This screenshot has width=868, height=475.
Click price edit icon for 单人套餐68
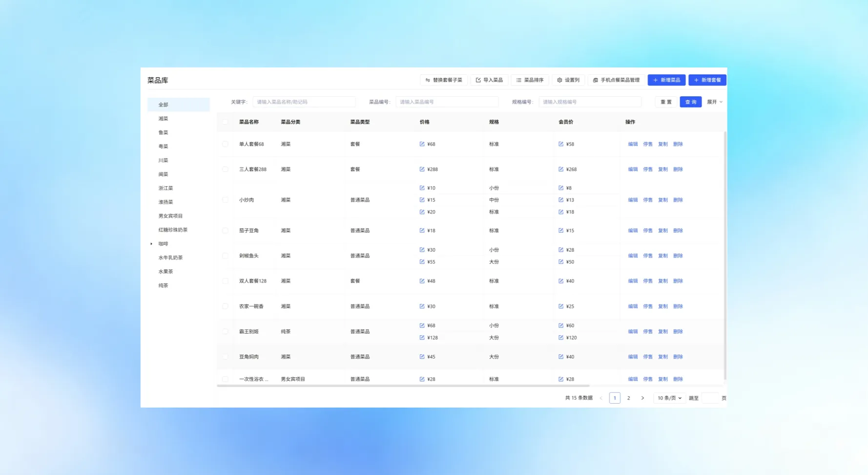422,144
